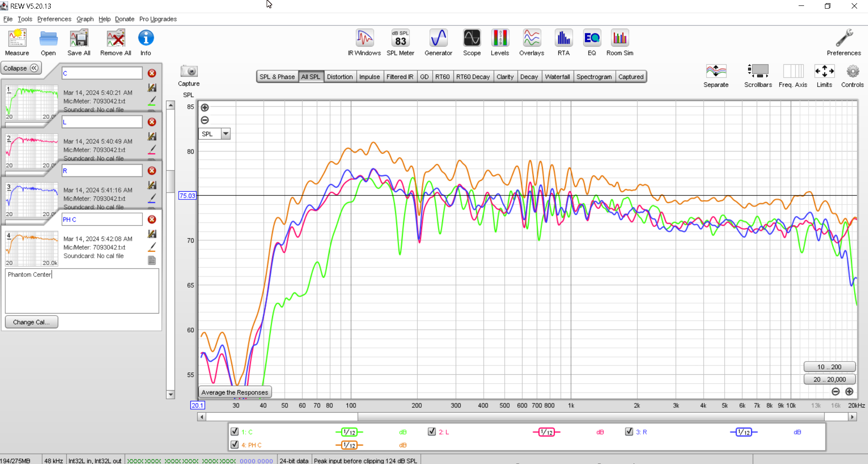Image resolution: width=868 pixels, height=464 pixels.
Task: Open the Graph menu
Action: click(85, 19)
